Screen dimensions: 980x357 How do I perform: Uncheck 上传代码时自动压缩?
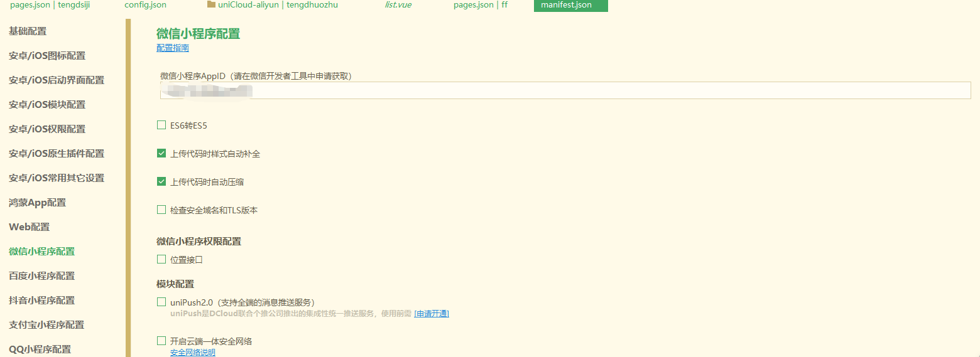click(161, 182)
